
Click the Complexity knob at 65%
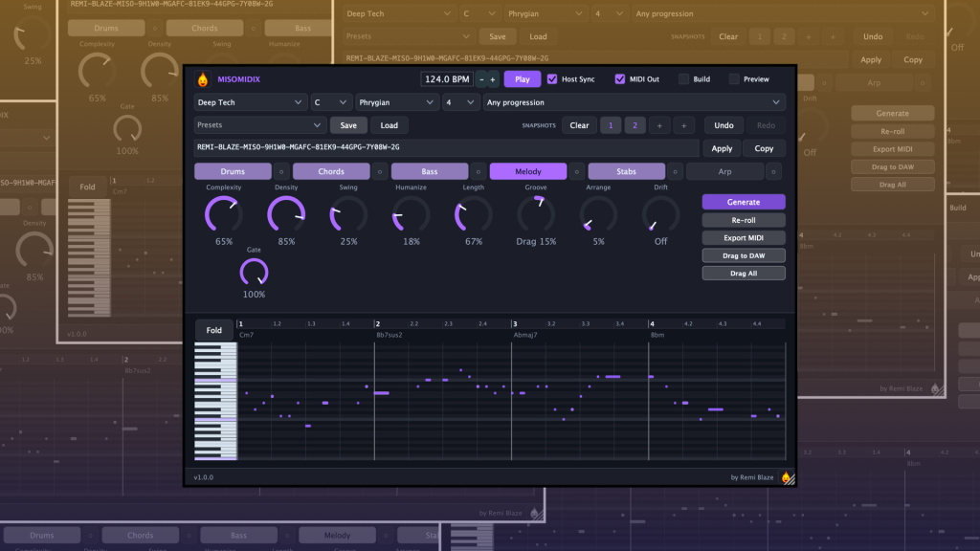pyautogui.click(x=223, y=215)
